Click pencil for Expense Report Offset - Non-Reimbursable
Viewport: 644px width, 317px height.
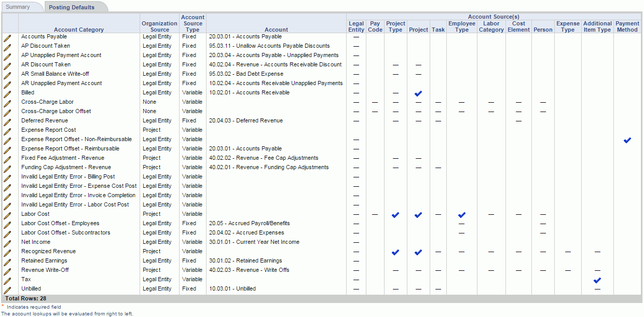(7, 141)
